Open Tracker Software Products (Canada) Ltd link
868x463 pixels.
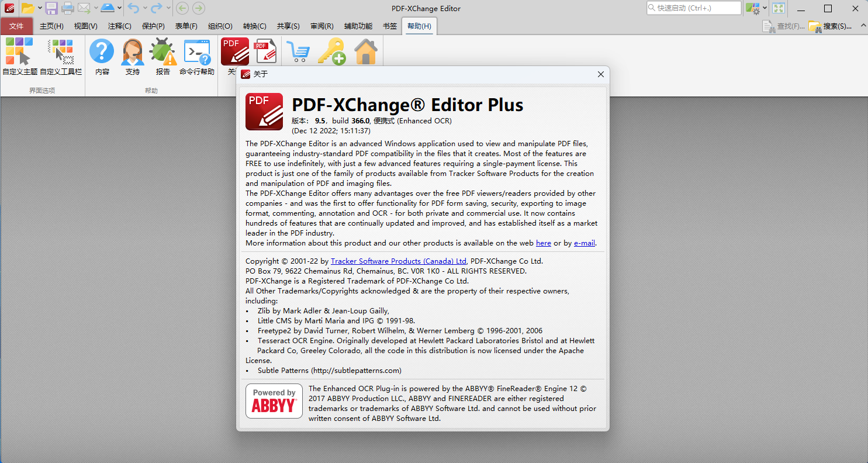coord(399,261)
